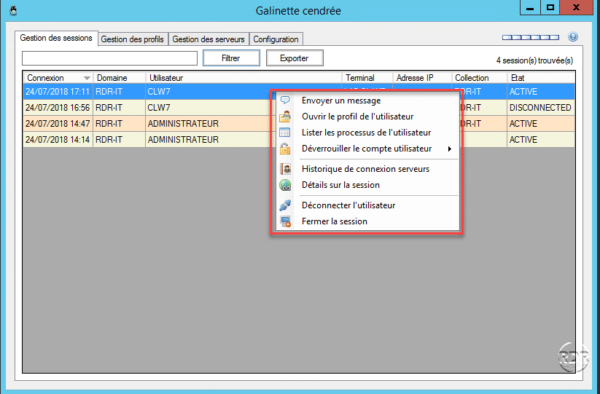
Task: Click ADMINISTRATEUR in the 14:47 row
Action: click(183, 124)
